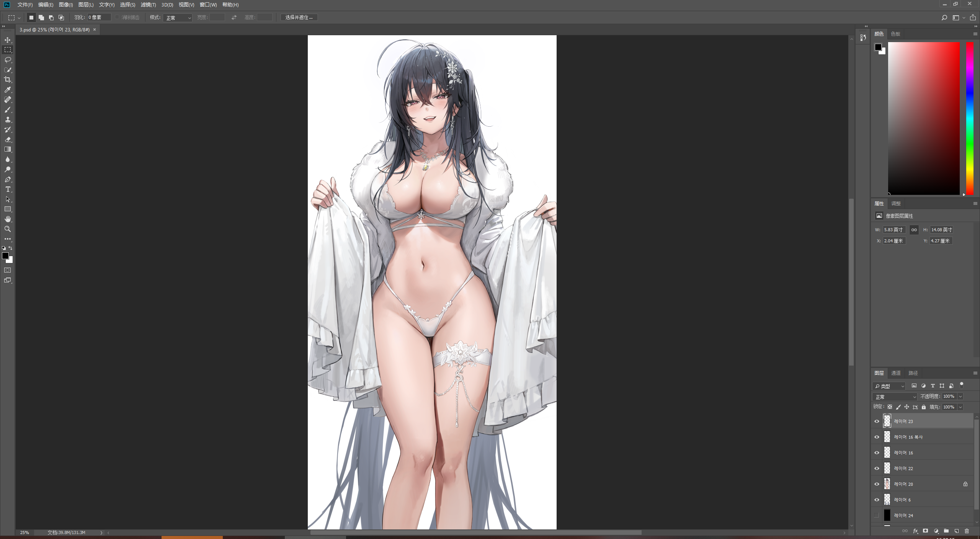Select the 레이어 6 layer thumbnail
Screen dimensions: 980x539
887,500
